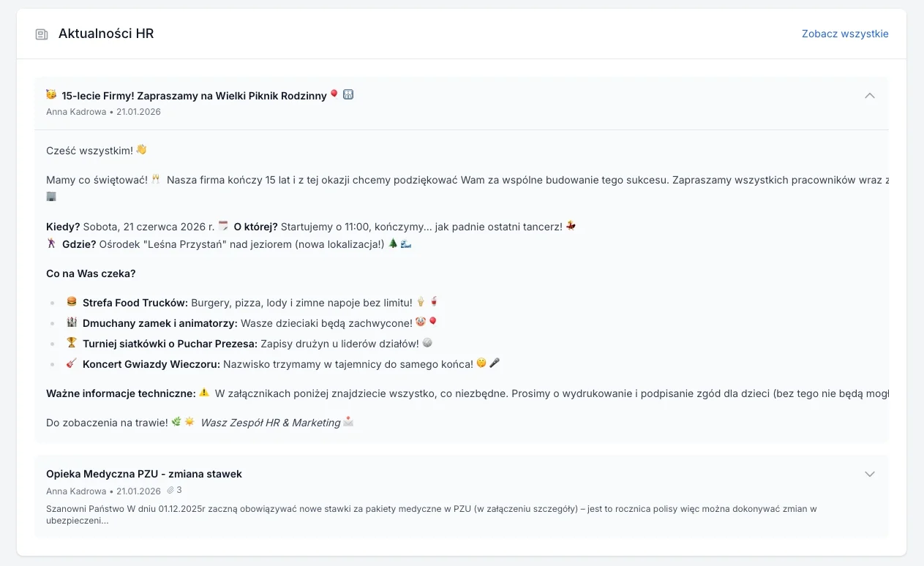The image size is (924, 566).
Task: Click the trophy emoji by Turniej siatkówki
Action: pos(72,343)
